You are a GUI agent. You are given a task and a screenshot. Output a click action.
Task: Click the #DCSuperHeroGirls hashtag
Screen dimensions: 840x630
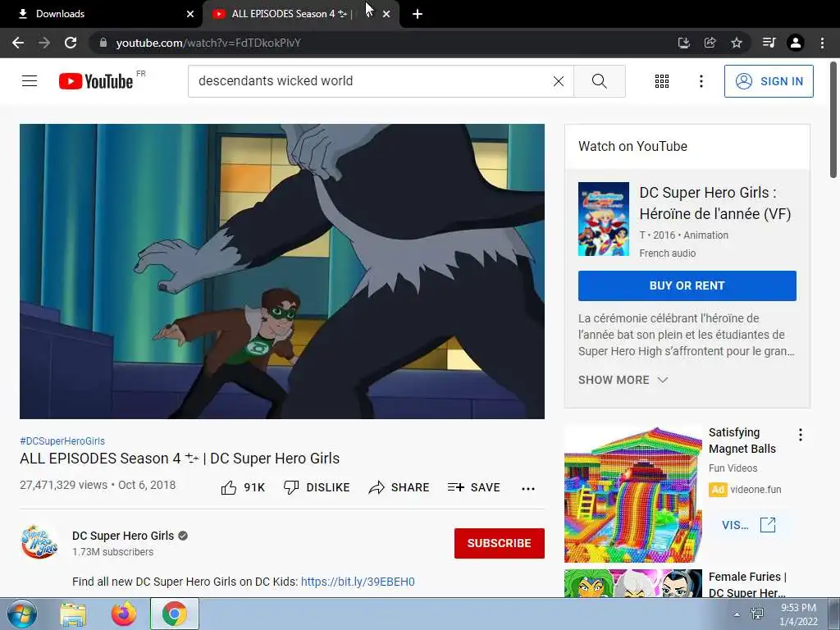pos(62,441)
